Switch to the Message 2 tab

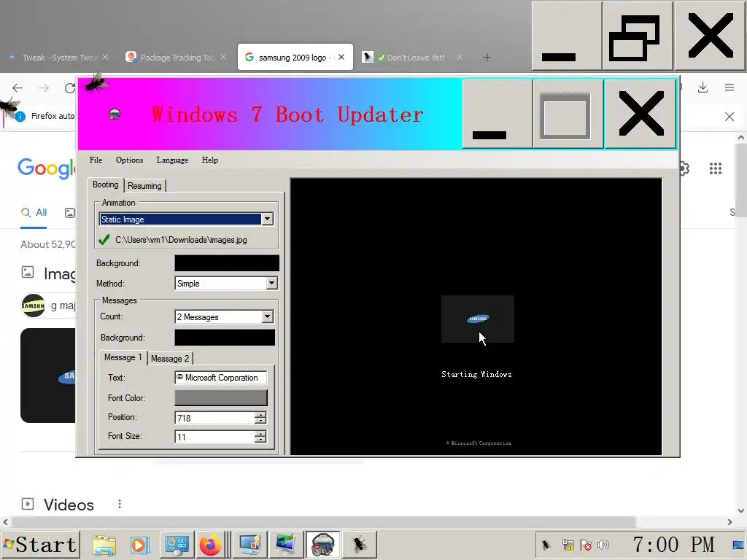coord(170,359)
